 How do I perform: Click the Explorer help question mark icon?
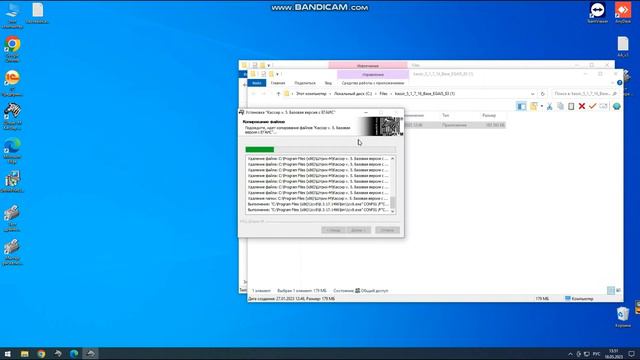point(619,83)
